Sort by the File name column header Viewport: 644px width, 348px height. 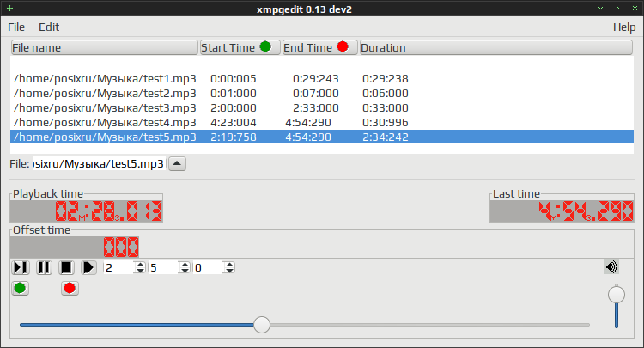pyautogui.click(x=104, y=47)
